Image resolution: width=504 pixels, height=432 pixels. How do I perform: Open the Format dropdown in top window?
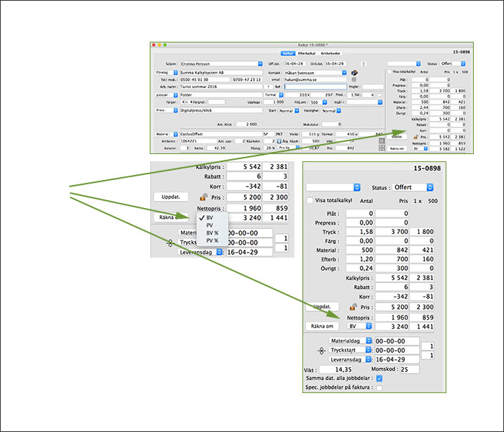[x=274, y=95]
